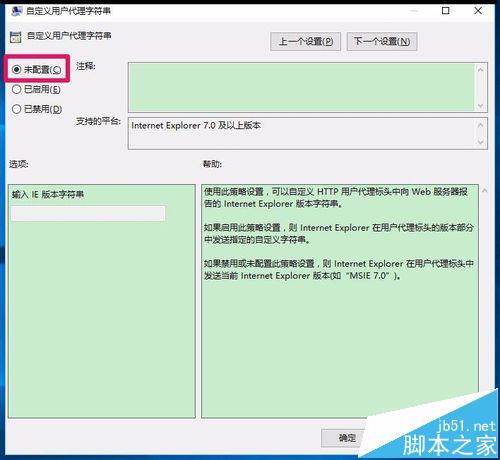This screenshot has width=500, height=460.
Task: Click 上一个设置(P) button
Action: [305, 41]
